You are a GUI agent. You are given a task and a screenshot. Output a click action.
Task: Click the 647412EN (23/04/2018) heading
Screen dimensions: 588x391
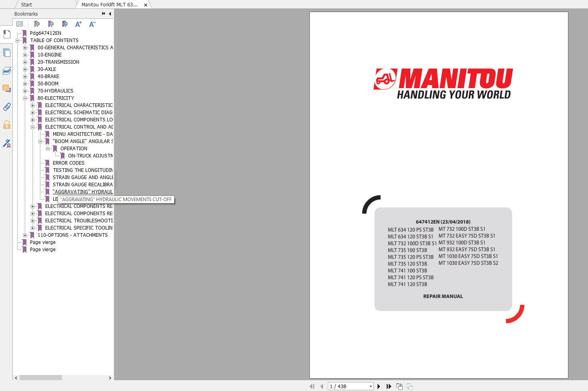[x=443, y=222]
